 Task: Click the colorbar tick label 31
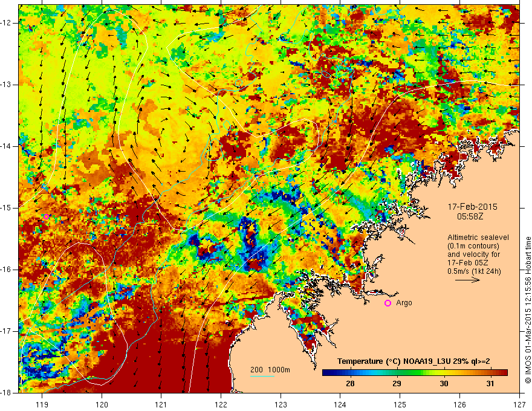(490, 384)
